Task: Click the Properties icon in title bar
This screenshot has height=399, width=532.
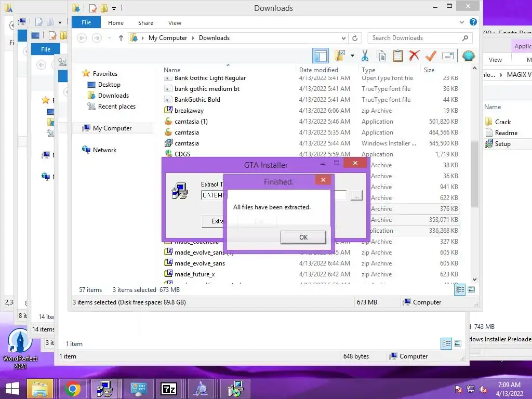Action: [92, 8]
